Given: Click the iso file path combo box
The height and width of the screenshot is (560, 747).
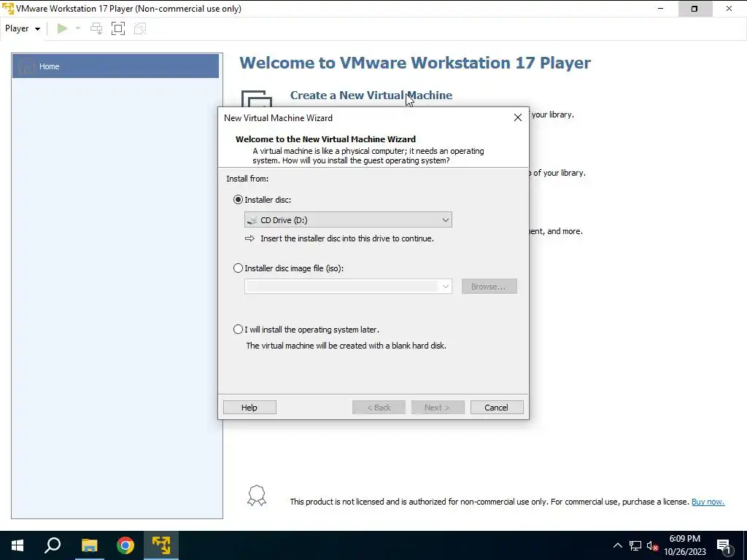Looking at the screenshot, I should [348, 286].
